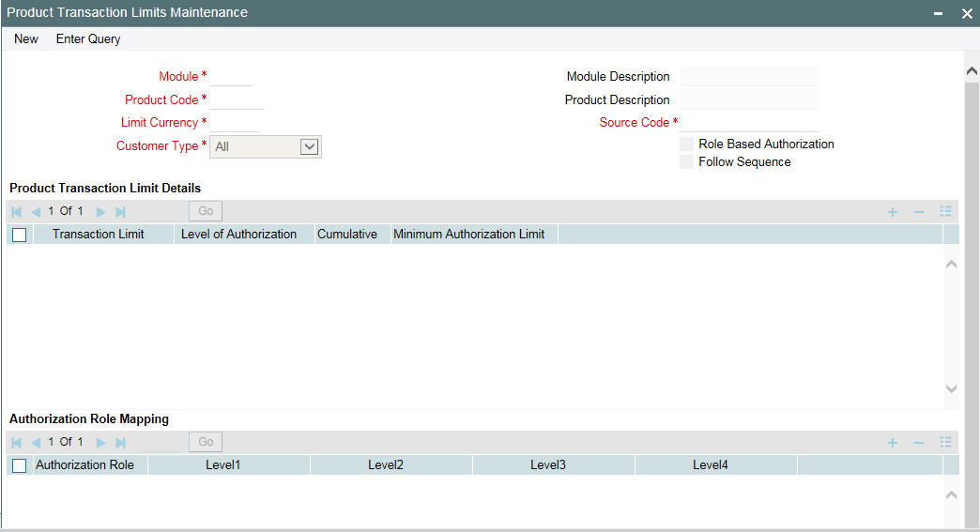
Task: Focus the Product Code field
Action: 237,99
